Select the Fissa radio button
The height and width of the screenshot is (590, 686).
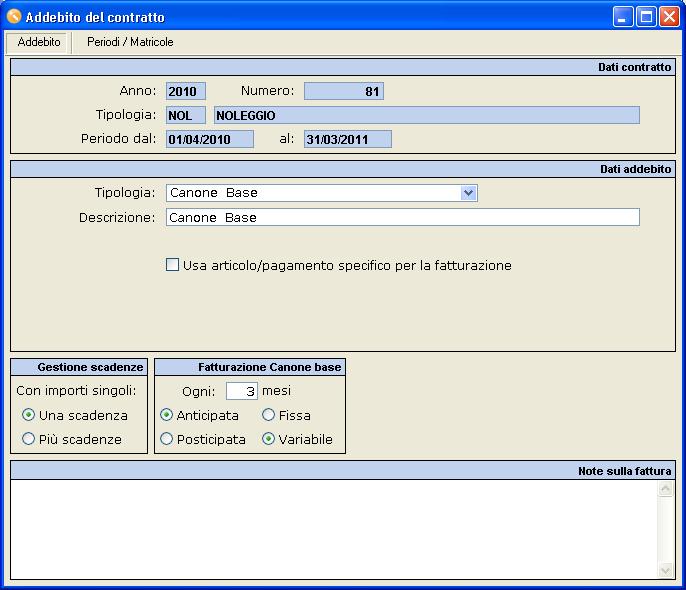(x=269, y=415)
